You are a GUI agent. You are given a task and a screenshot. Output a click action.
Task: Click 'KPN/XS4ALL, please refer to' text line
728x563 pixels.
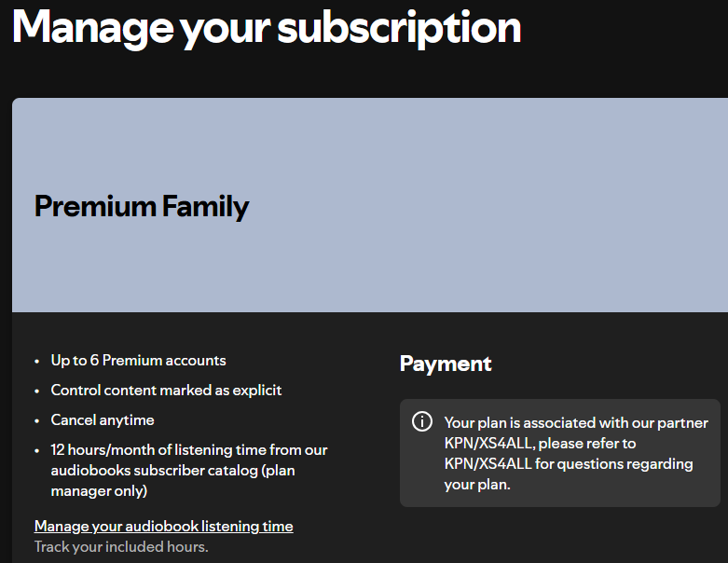(x=540, y=444)
